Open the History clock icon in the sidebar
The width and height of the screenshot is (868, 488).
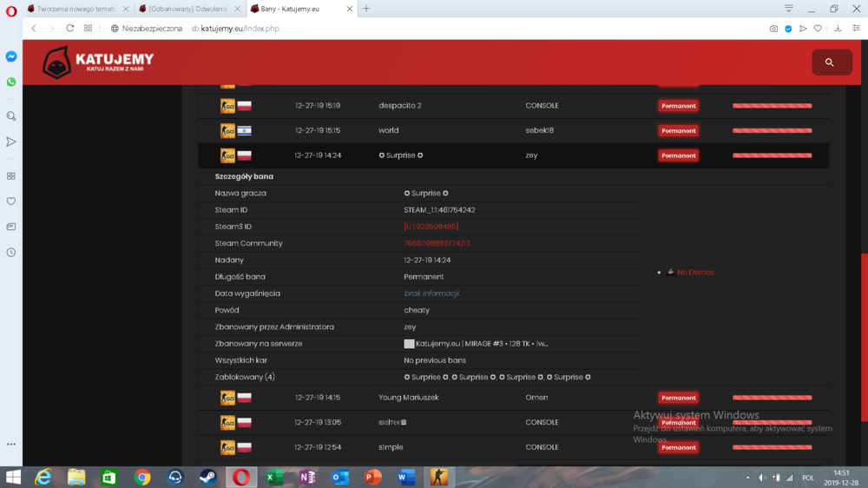(11, 253)
